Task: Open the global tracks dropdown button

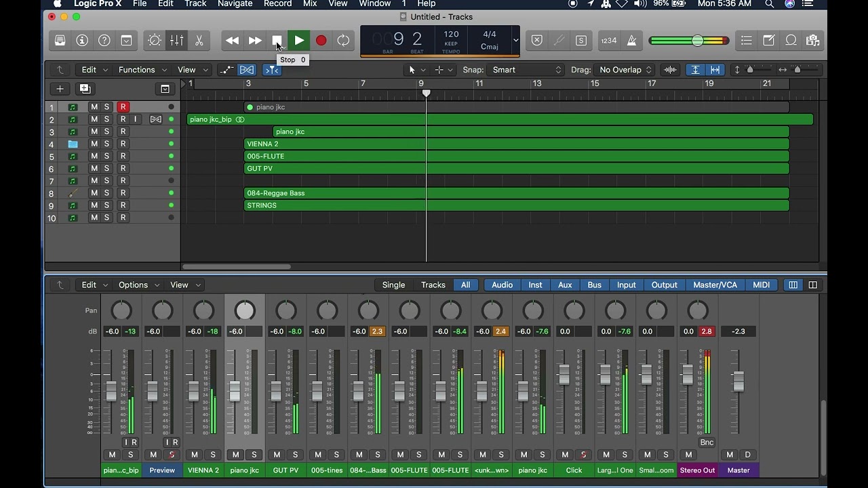Action: click(x=165, y=89)
